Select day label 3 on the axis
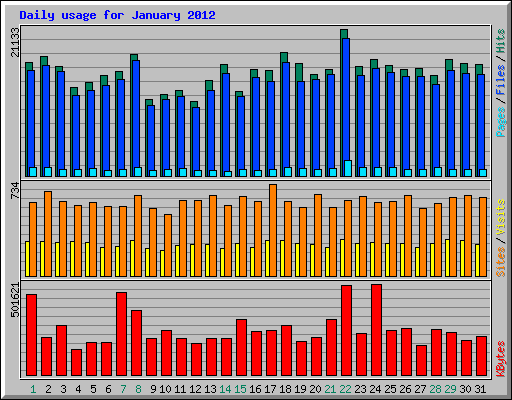This screenshot has height=400, width=512. pos(63,389)
